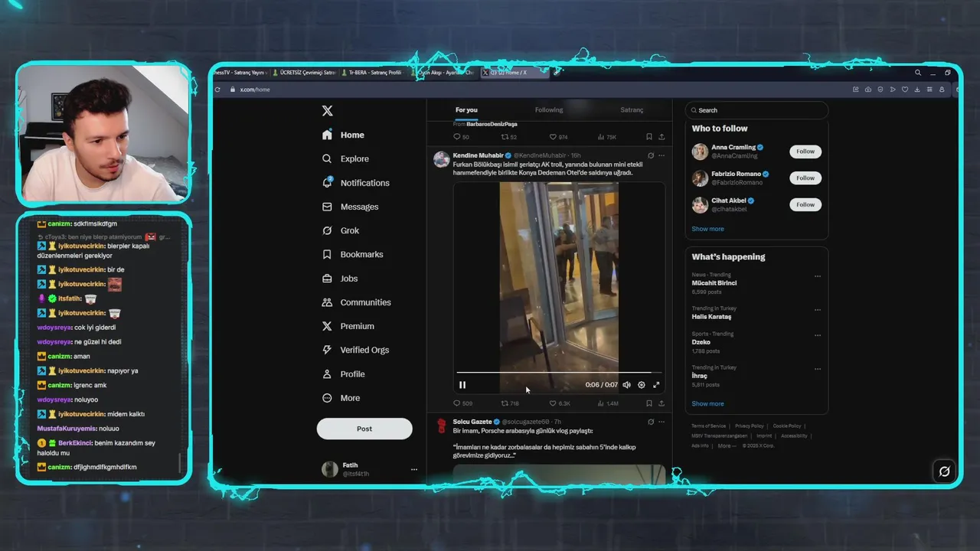This screenshot has width=980, height=551.
Task: Reply to Kendine Muhabir post (509)
Action: pos(462,403)
